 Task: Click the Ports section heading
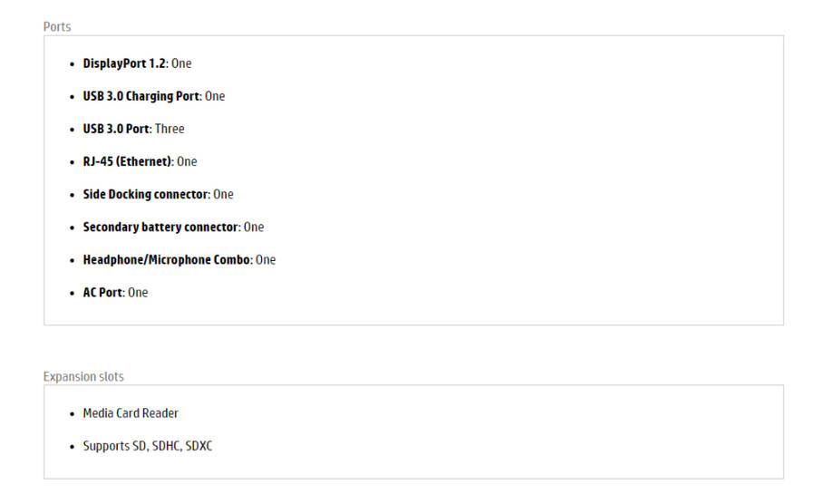57,26
